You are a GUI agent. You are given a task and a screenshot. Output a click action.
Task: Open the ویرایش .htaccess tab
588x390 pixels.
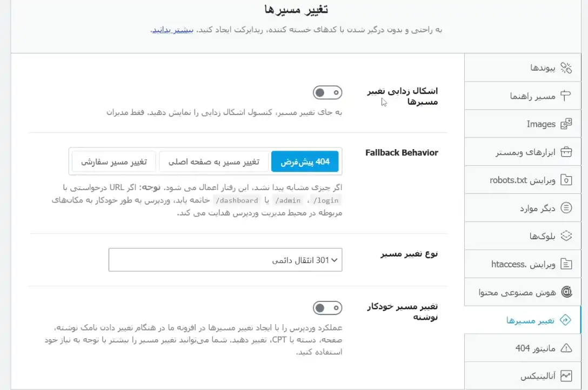point(523,264)
